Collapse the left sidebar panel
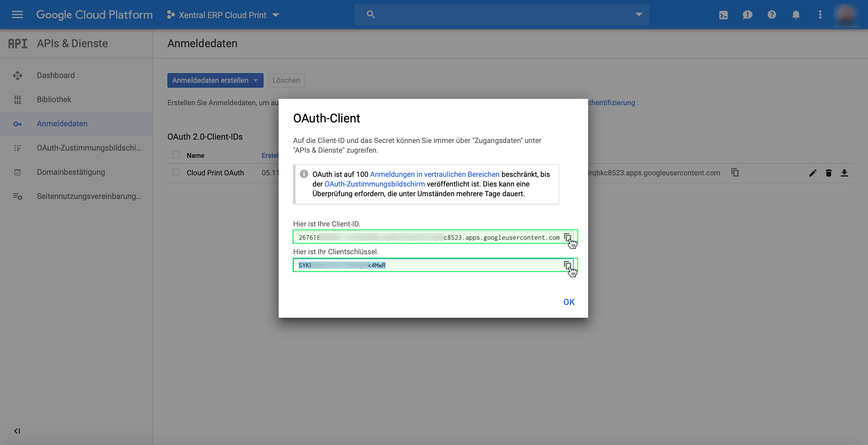Image resolution: width=868 pixels, height=445 pixels. [17, 431]
